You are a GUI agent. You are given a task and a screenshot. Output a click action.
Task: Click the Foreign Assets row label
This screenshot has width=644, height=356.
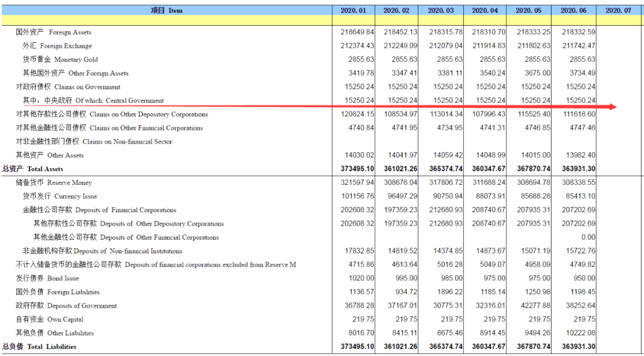54,32
